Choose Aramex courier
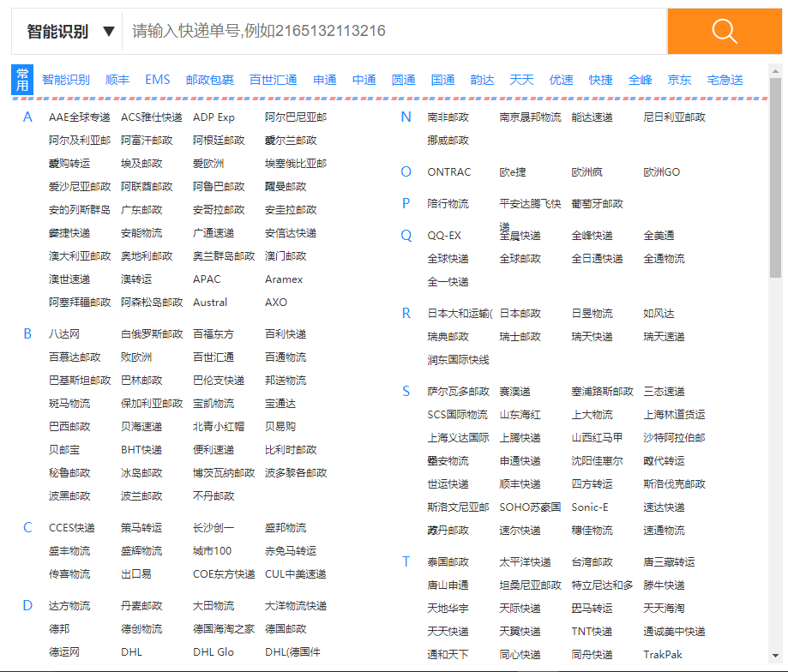 pyautogui.click(x=284, y=279)
